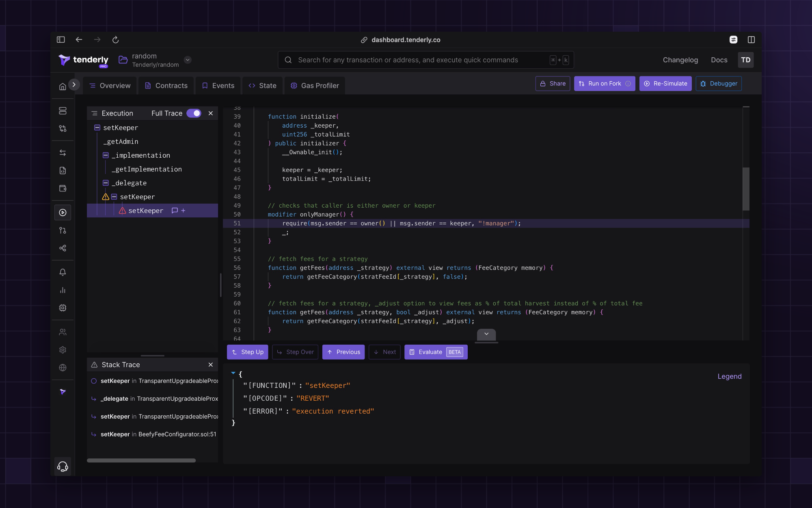The image size is (812, 508).
Task: Collapse the JSON output disclosure triangle
Action: 233,373
